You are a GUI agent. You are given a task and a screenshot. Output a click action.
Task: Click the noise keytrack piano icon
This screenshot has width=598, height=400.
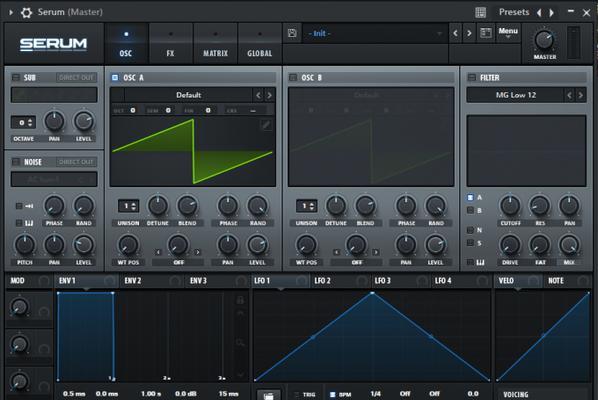[x=29, y=223]
